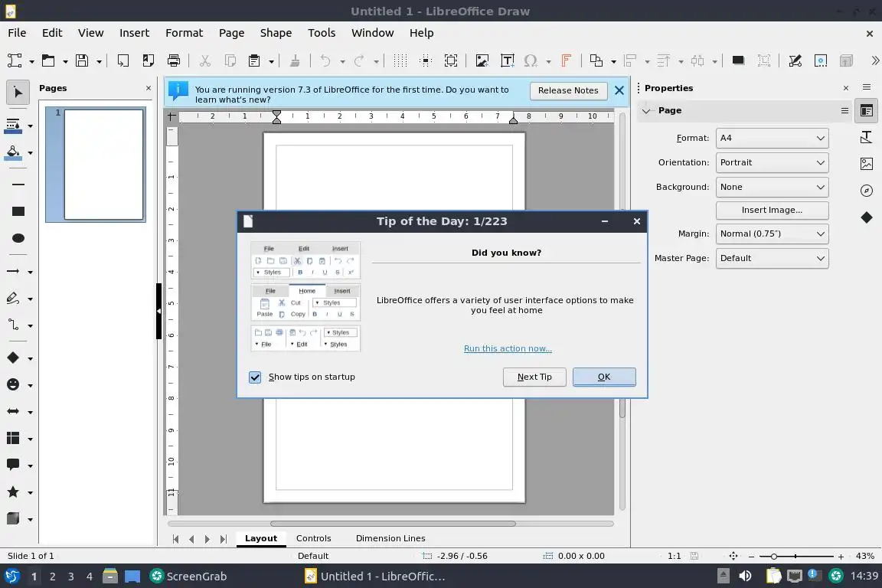Click the Release Notes button
The height and width of the screenshot is (588, 882).
pyautogui.click(x=568, y=90)
